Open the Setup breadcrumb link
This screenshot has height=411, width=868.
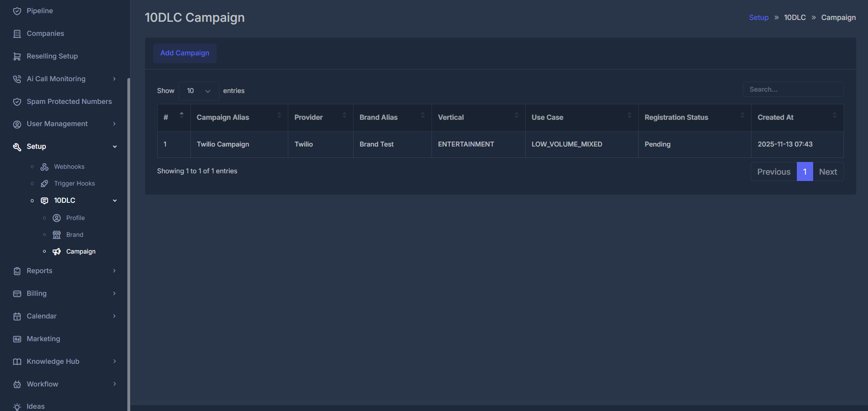coord(758,17)
